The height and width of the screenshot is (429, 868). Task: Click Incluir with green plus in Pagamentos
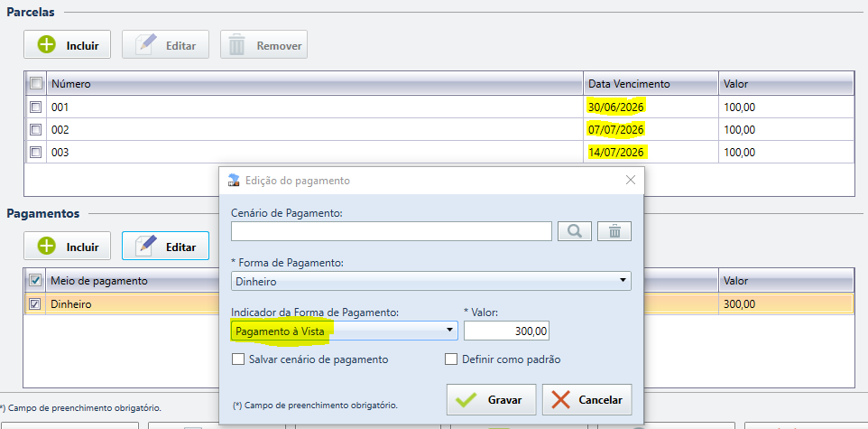[x=67, y=246]
